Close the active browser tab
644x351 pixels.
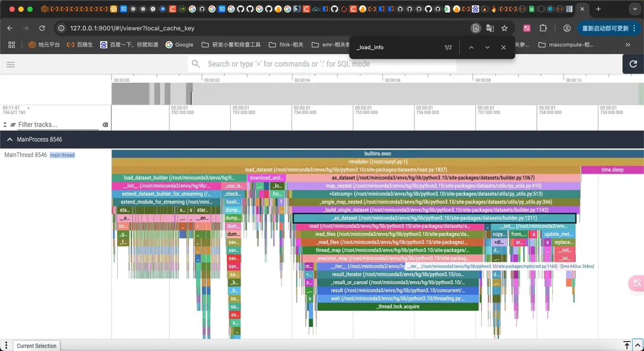582,9
